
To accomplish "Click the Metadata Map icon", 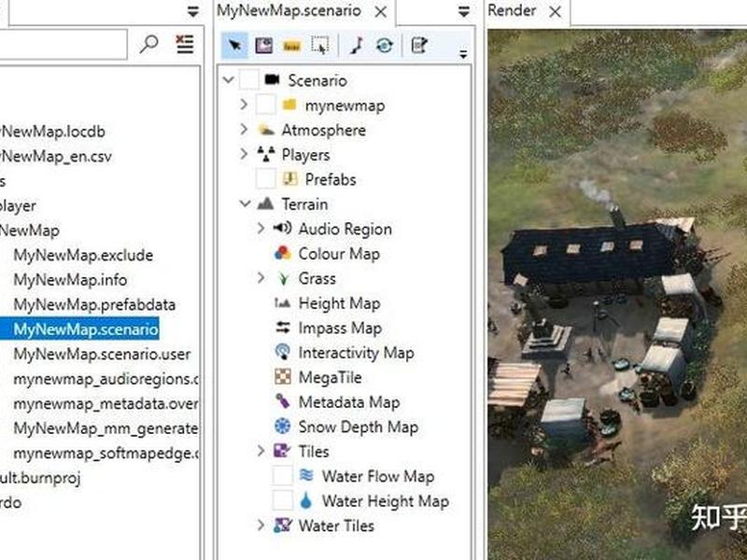I will (x=283, y=401).
